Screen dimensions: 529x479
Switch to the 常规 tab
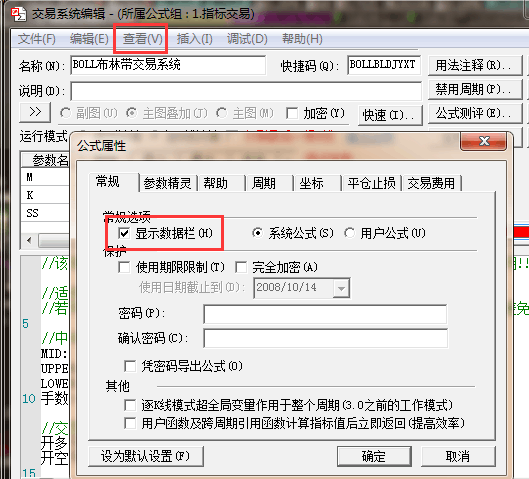[114, 182]
